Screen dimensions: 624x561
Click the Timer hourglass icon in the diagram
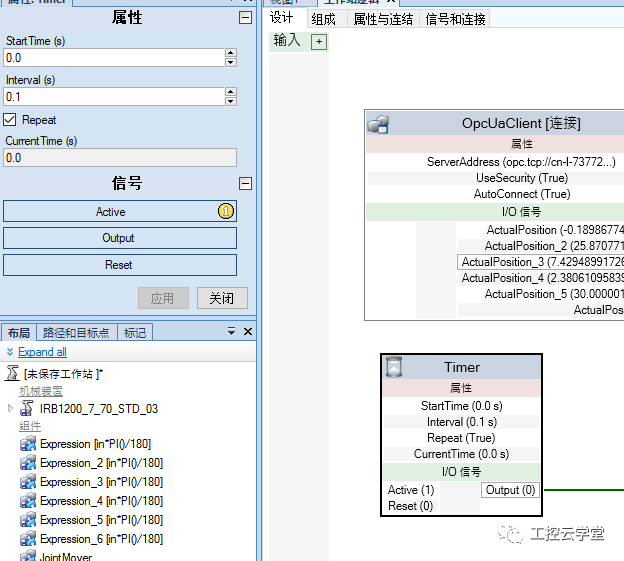394,367
